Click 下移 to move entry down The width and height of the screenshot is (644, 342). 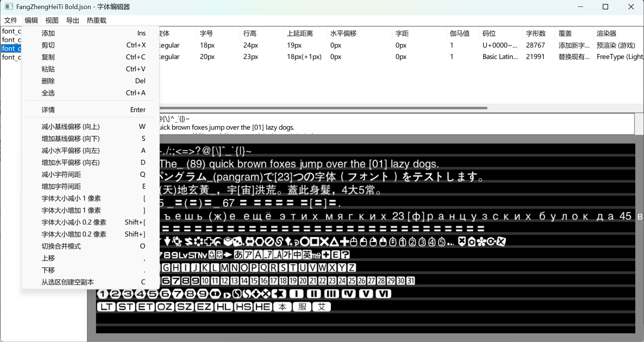tap(48, 270)
